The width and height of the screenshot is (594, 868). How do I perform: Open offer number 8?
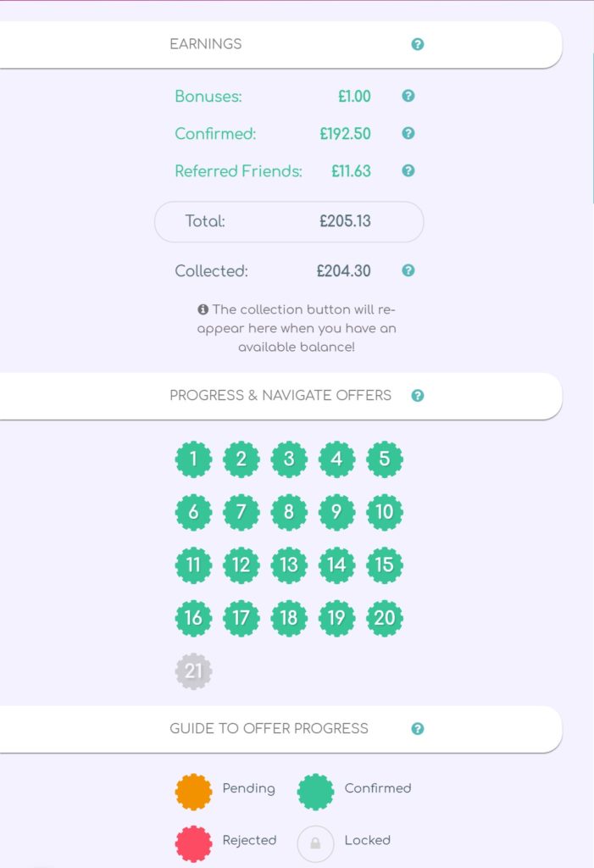(289, 512)
